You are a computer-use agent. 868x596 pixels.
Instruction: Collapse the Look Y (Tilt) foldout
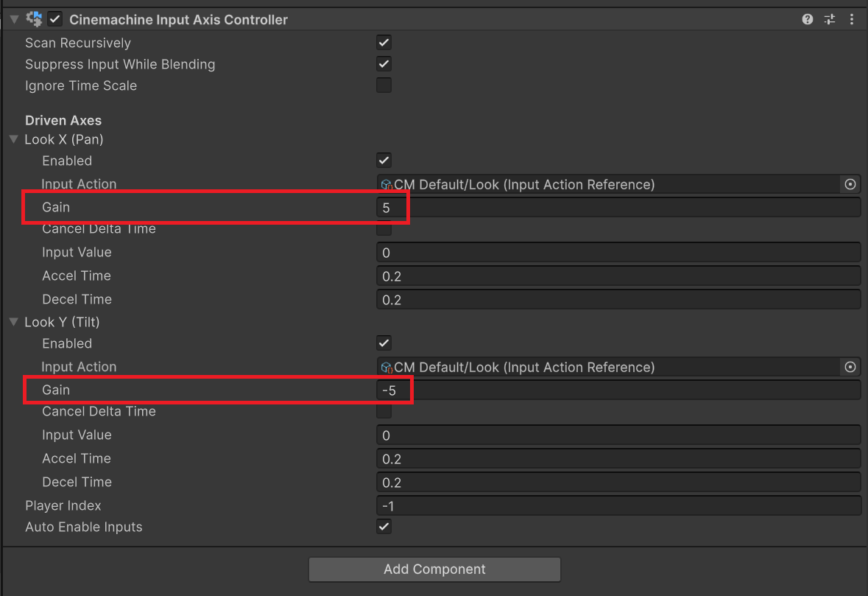(14, 322)
